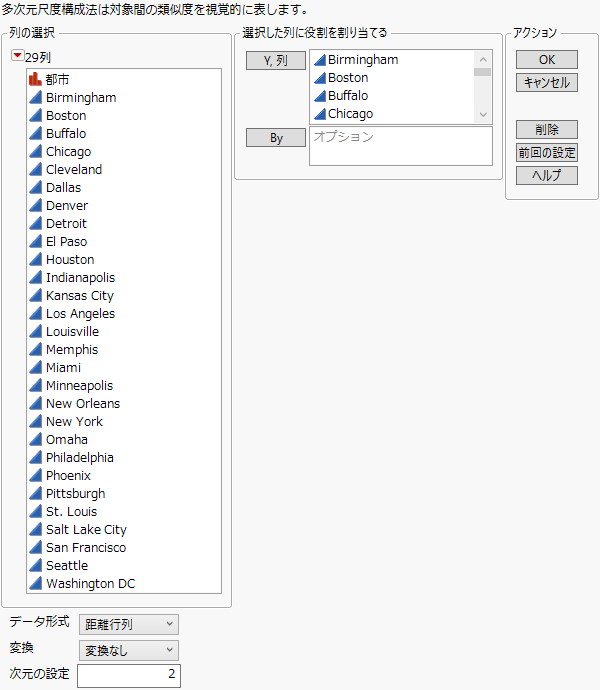Click the 前回の設定 button
Image resolution: width=600 pixels, height=690 pixels.
(x=547, y=153)
